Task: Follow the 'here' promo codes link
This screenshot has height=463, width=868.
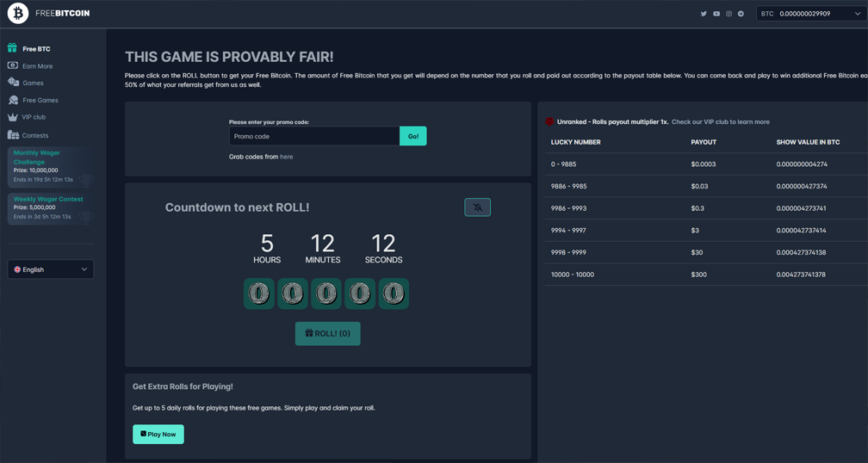Action: click(x=286, y=157)
